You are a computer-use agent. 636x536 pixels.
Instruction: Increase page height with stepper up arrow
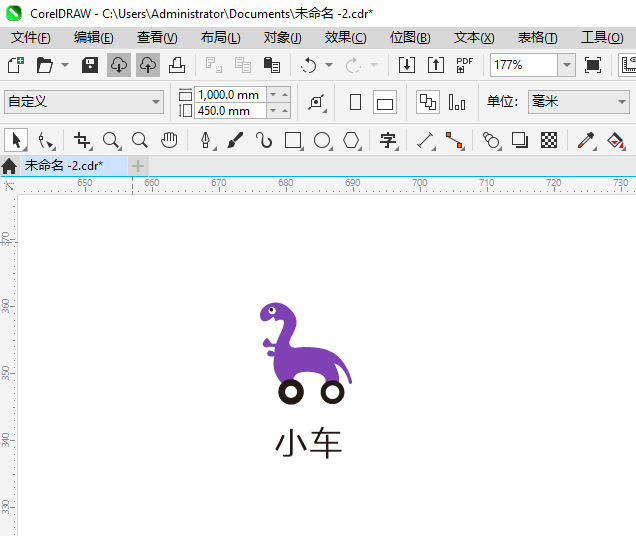coord(285,110)
